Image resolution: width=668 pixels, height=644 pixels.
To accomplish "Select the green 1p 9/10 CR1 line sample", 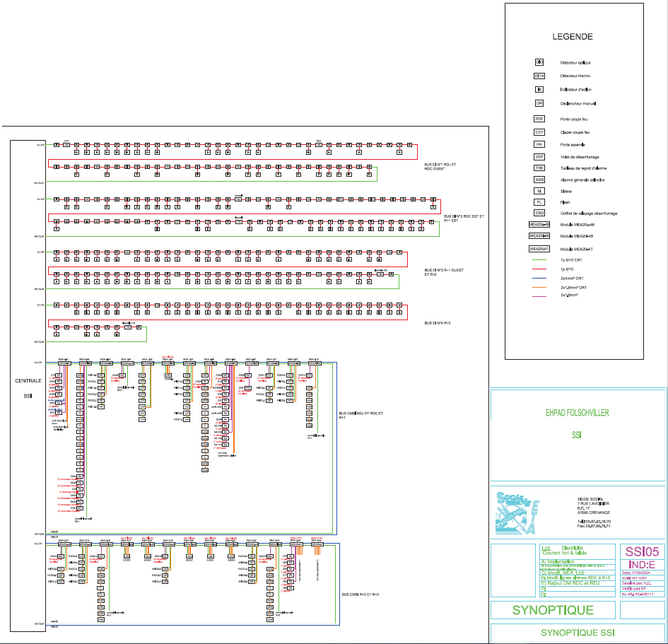I will [x=541, y=260].
